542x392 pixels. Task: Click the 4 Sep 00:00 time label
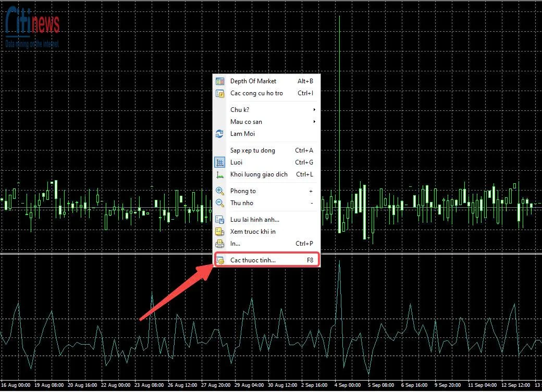(348, 385)
